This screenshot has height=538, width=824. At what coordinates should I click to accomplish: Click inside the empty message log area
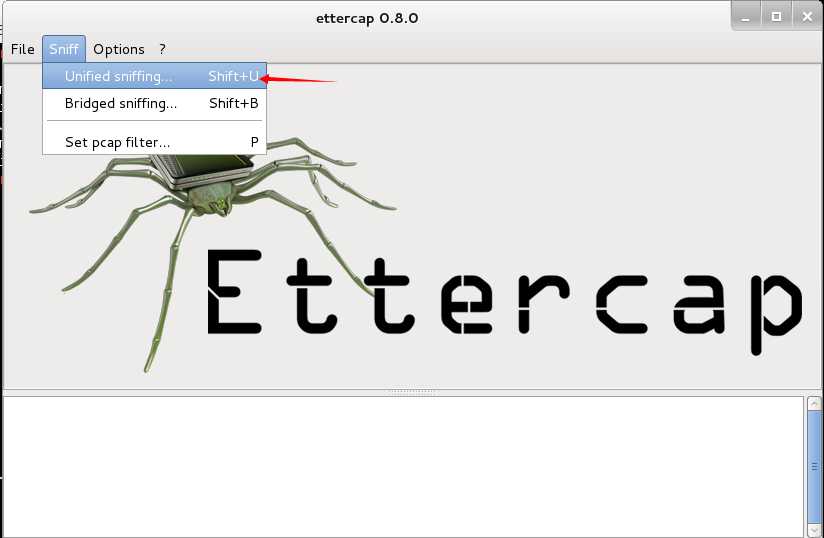pos(404,467)
